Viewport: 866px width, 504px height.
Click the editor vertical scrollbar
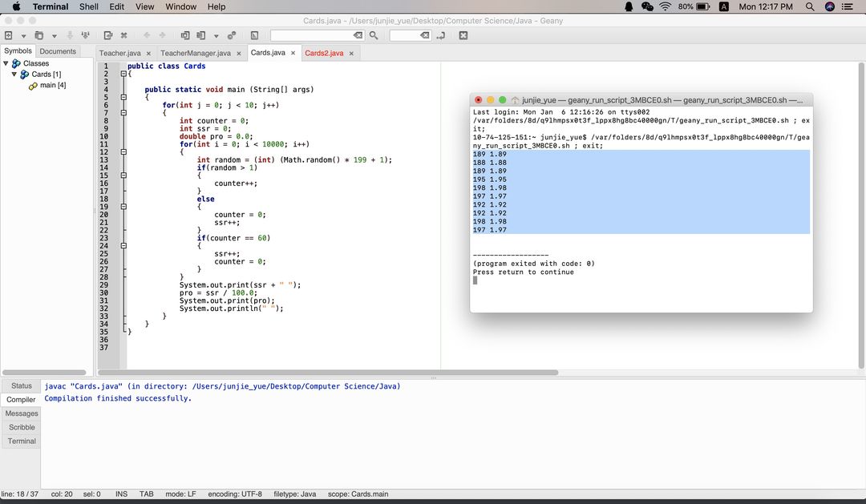tap(861, 216)
